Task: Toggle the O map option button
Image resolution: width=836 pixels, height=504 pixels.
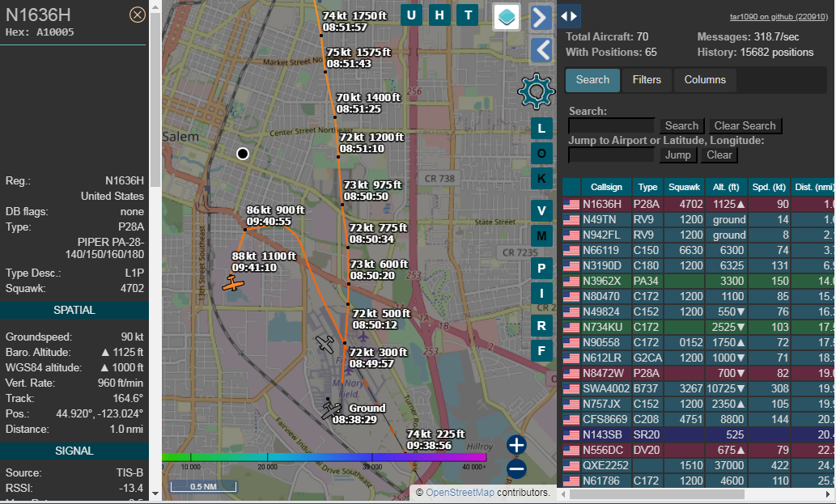Action: click(541, 154)
